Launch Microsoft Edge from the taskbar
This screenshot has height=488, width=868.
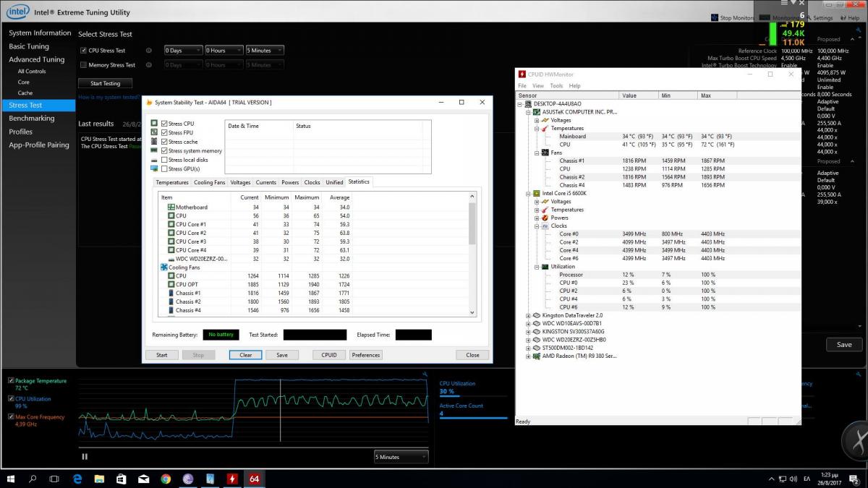[x=77, y=479]
